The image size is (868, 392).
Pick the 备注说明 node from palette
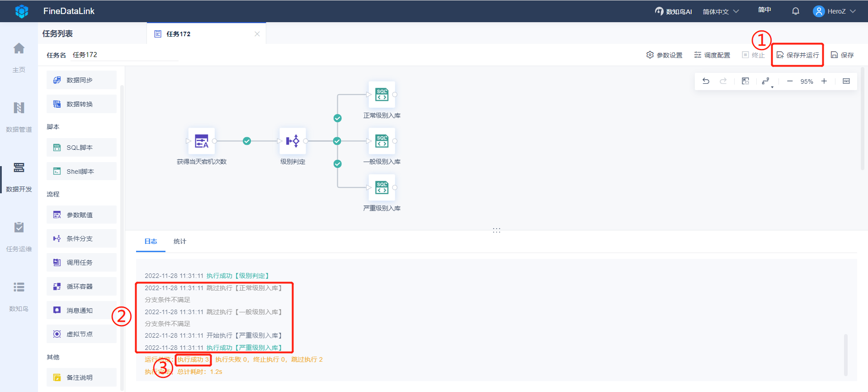[x=81, y=378]
